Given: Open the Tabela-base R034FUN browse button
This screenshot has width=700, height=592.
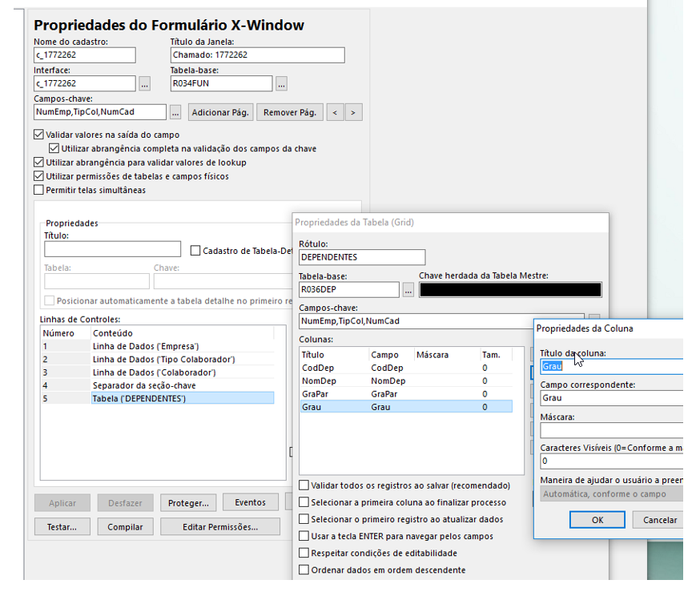Looking at the screenshot, I should [281, 83].
